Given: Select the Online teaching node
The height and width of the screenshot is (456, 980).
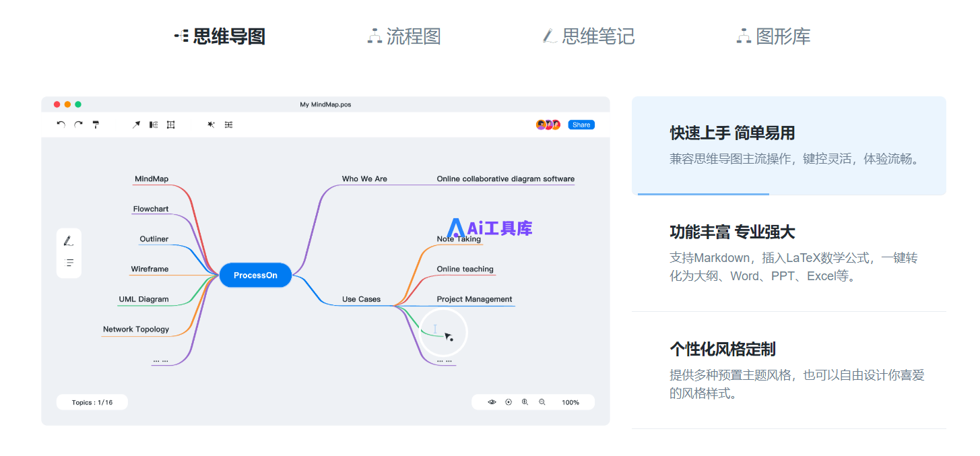Looking at the screenshot, I should pos(465,269).
